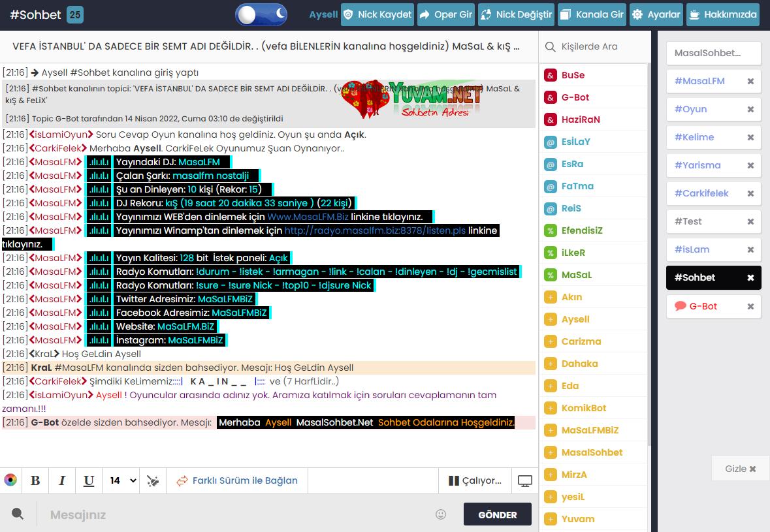770x532 pixels.
Task: Open the Oper Gir option
Action: coord(446,15)
